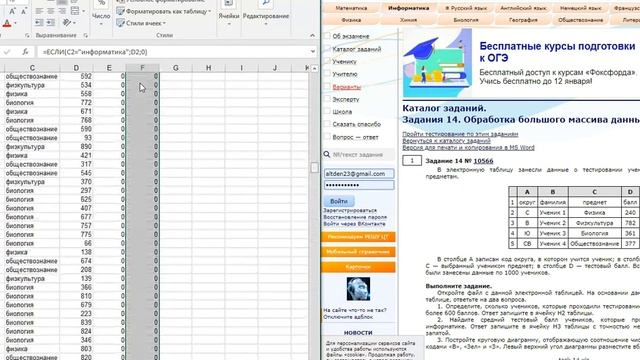Decrease font size in Excel ribbon
Screen dimensions: 640x360
click(x=23, y=11)
